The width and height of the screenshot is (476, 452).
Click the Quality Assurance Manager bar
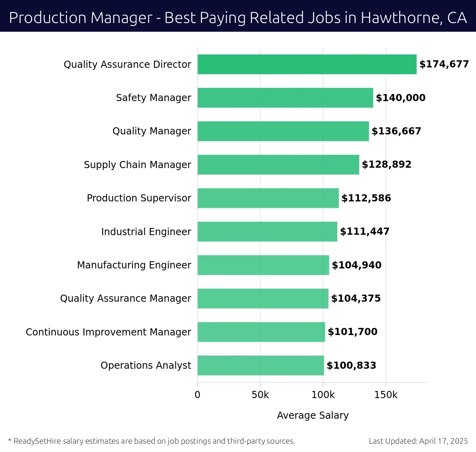click(263, 299)
